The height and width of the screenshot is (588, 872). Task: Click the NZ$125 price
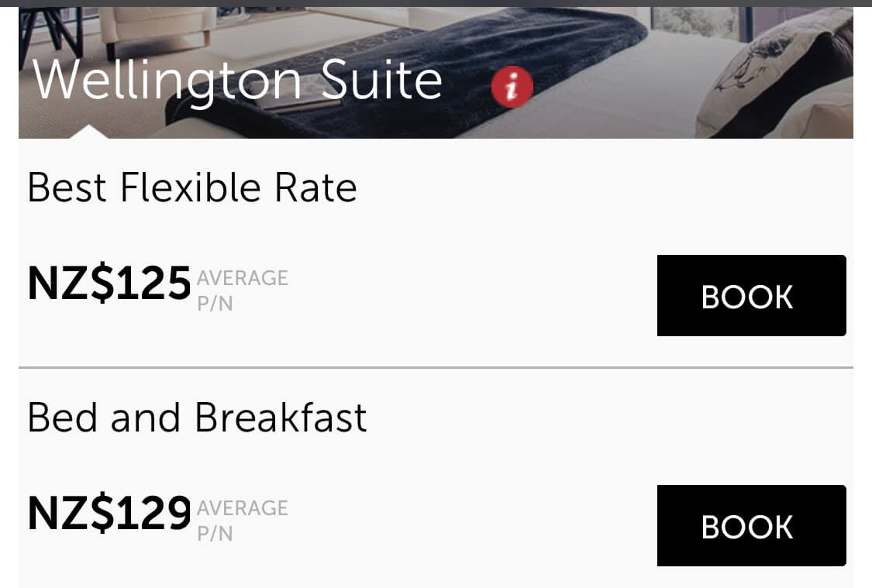[x=109, y=283]
